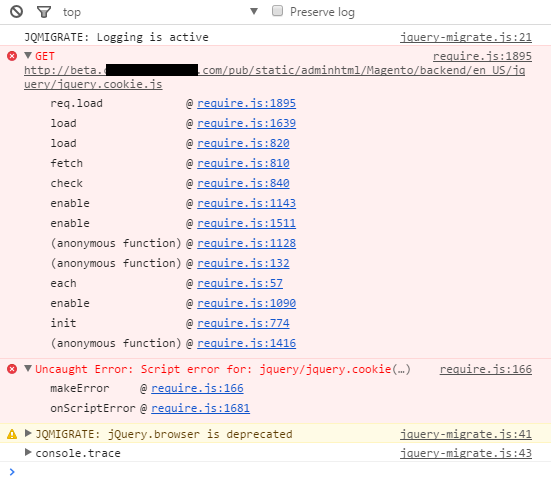Open the require.js:1416 anonymous function link

[246, 343]
